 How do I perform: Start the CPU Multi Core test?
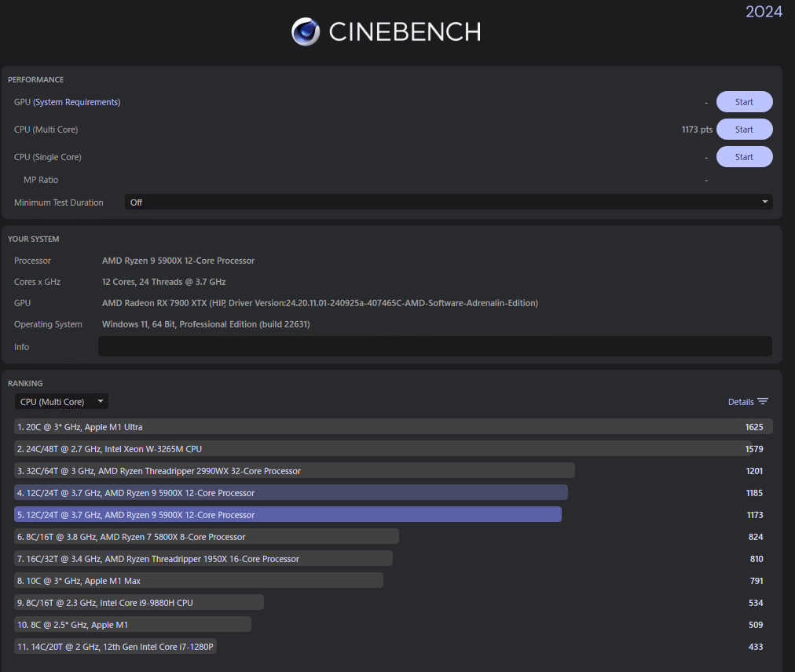point(744,130)
